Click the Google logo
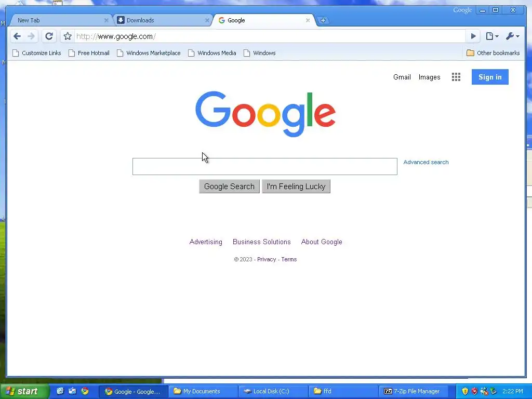The height and width of the screenshot is (399, 532). tap(265, 114)
